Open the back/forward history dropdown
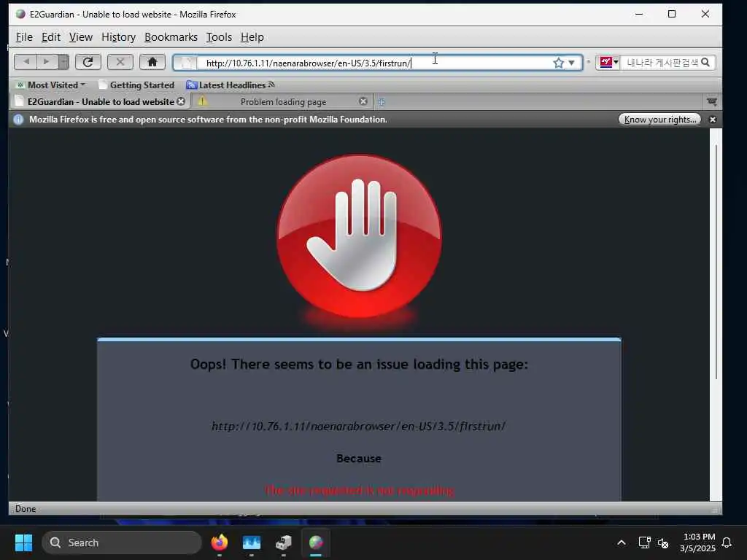The image size is (747, 560). (63, 62)
